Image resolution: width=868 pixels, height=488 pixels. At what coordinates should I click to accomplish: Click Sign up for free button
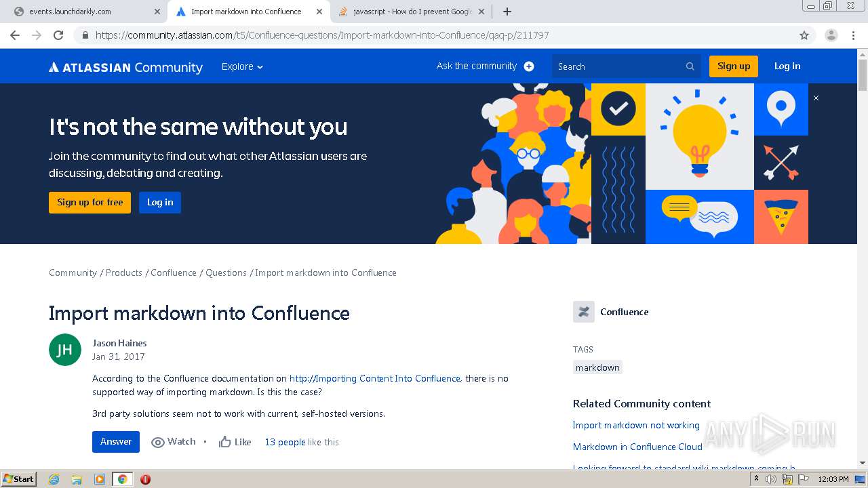pyautogui.click(x=90, y=203)
